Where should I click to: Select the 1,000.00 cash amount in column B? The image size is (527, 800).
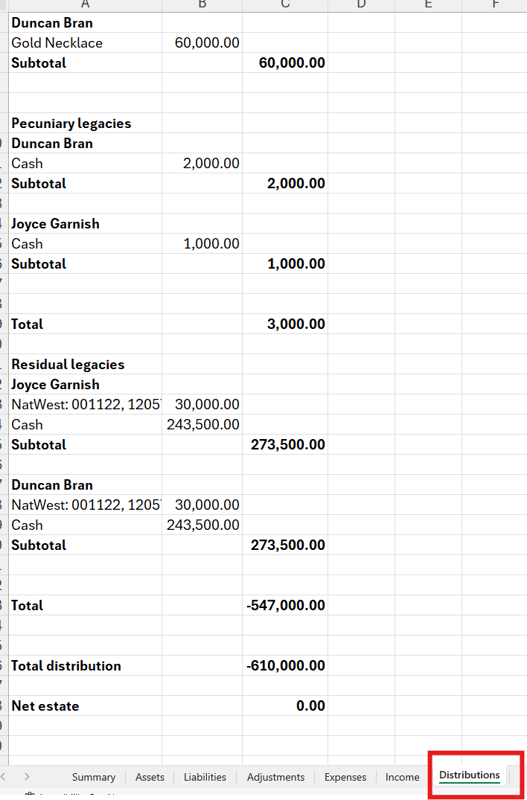202,243
